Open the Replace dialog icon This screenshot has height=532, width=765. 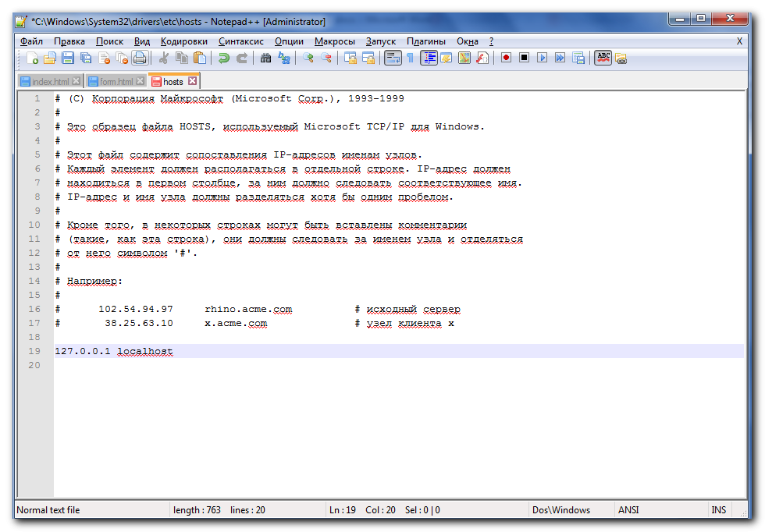284,58
